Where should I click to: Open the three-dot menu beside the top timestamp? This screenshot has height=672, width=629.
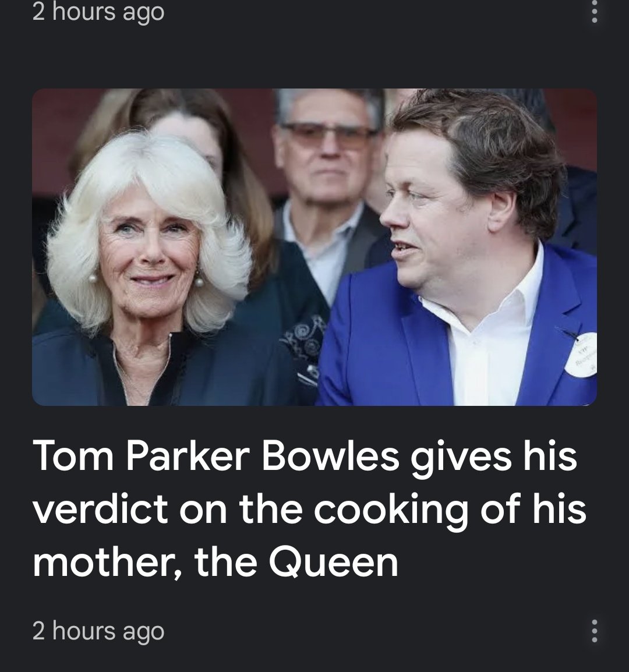point(594,12)
